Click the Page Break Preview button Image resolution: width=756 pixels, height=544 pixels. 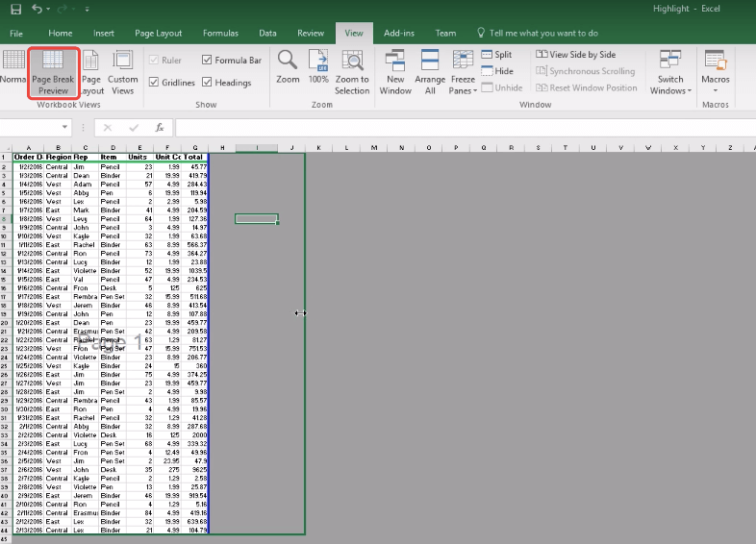(53, 72)
